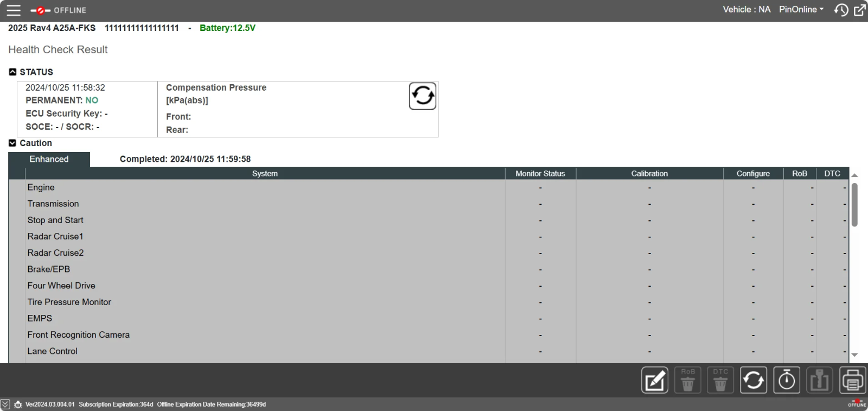Click the Monitor Status column header
Screen dimensions: 868x411
click(x=540, y=174)
